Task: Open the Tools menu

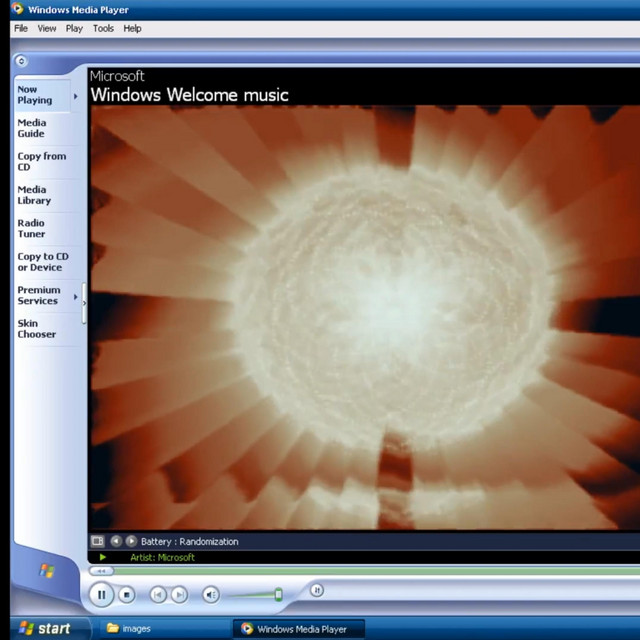Action: pos(103,29)
